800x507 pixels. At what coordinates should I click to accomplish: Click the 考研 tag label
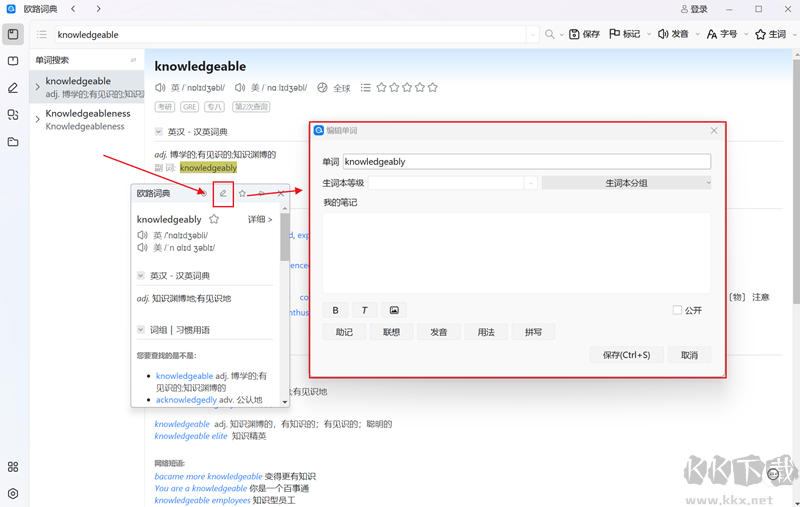(x=165, y=107)
